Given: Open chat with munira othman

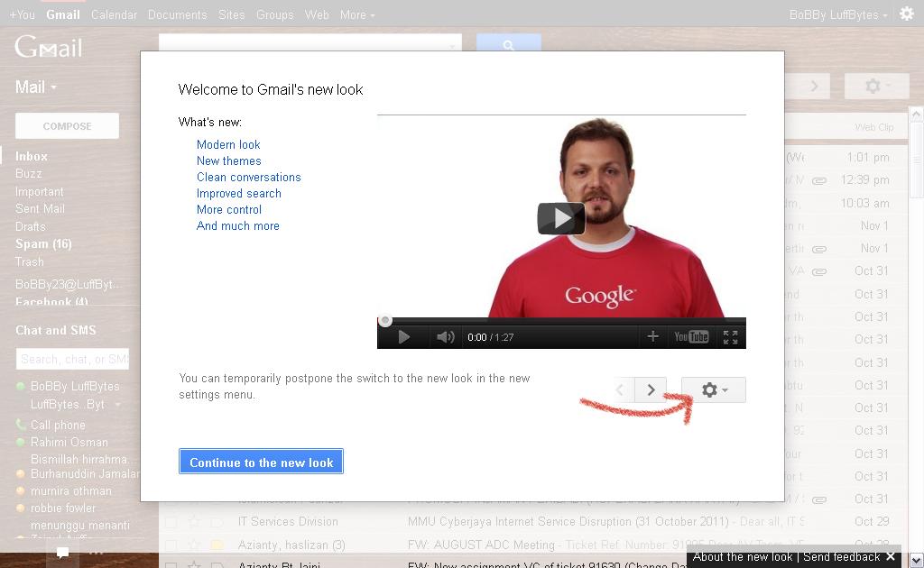Looking at the screenshot, I should pyautogui.click(x=70, y=490).
